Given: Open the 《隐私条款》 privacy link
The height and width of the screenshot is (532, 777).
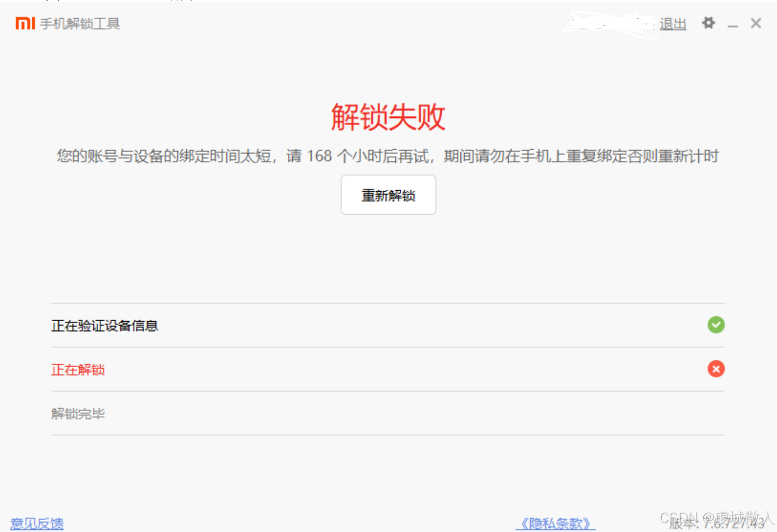Looking at the screenshot, I should click(x=555, y=524).
